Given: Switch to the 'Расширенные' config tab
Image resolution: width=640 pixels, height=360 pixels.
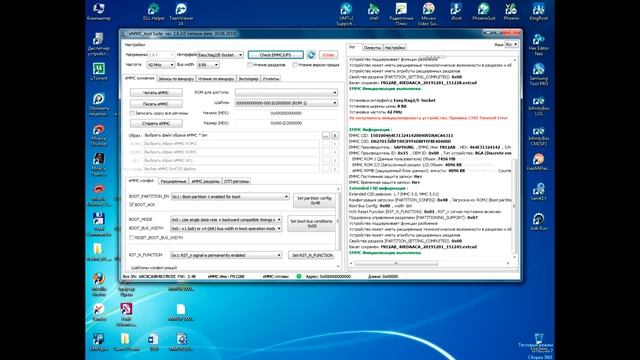Looking at the screenshot, I should click(x=173, y=181).
